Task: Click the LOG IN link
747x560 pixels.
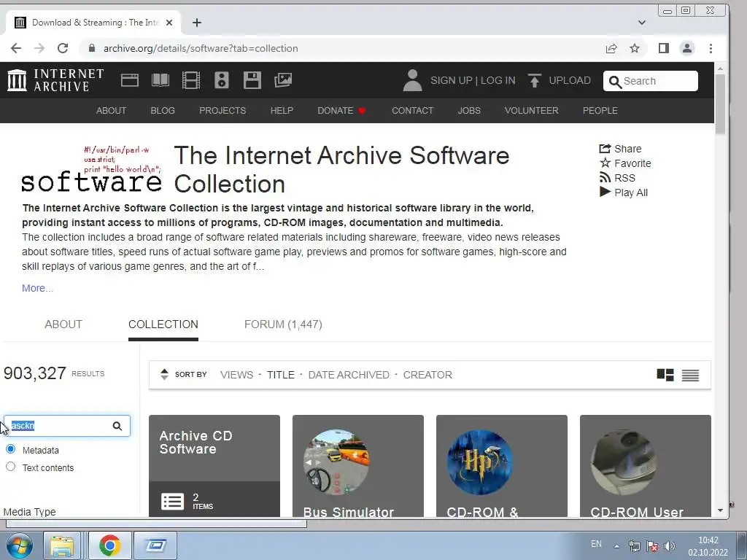Action: tap(498, 80)
